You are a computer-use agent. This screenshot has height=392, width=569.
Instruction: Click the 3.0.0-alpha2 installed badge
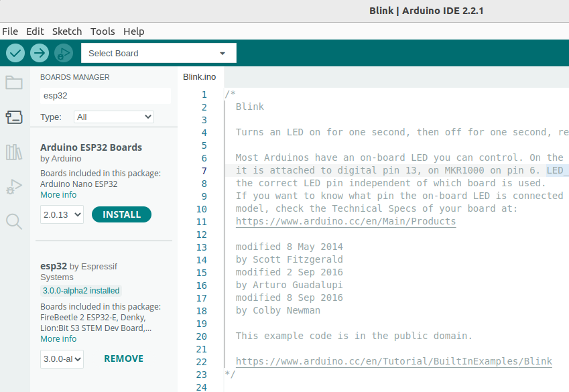[81, 291]
